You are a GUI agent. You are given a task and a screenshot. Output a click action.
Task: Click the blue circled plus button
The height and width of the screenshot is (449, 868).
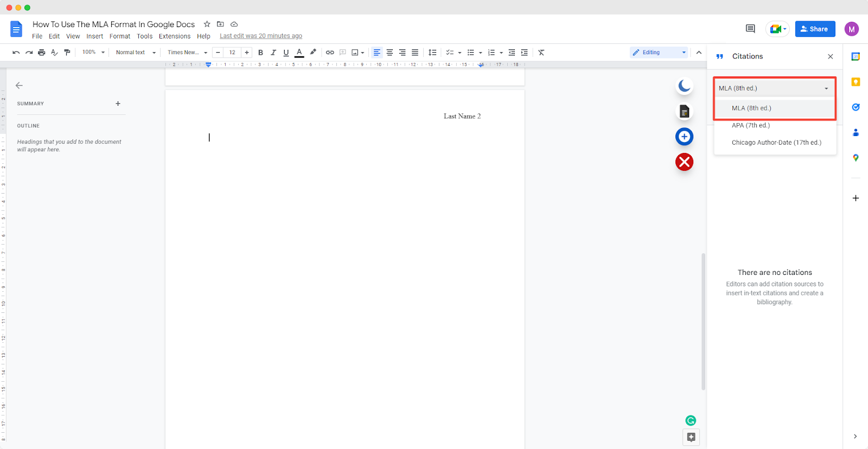click(x=685, y=137)
